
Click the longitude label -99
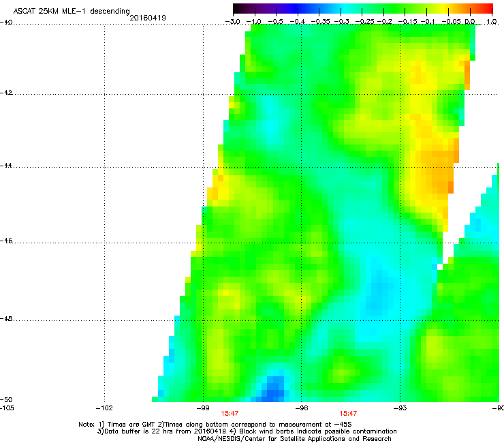[203, 408]
